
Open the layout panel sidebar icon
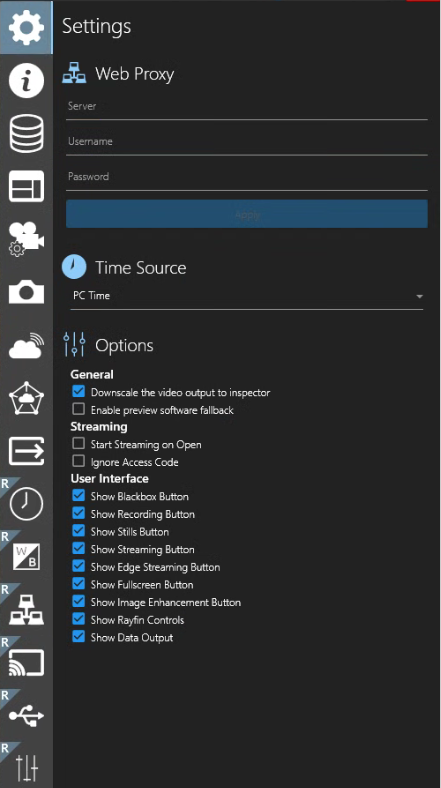click(x=26, y=186)
